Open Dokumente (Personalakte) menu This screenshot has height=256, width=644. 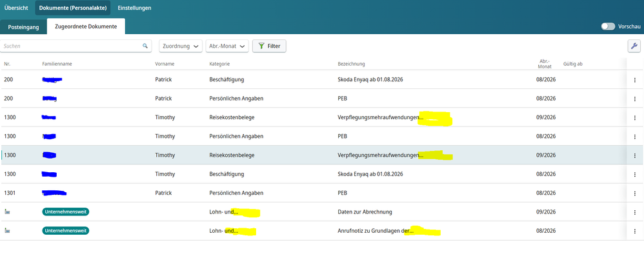pos(73,8)
